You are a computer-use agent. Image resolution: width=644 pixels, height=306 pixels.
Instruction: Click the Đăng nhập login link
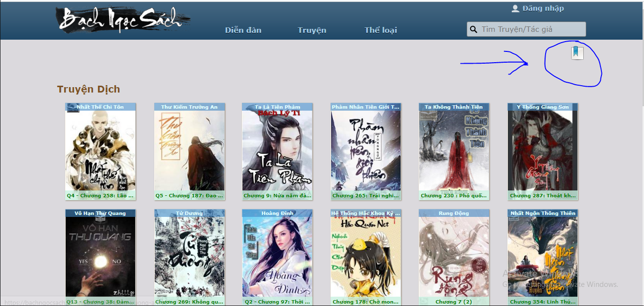click(x=543, y=8)
